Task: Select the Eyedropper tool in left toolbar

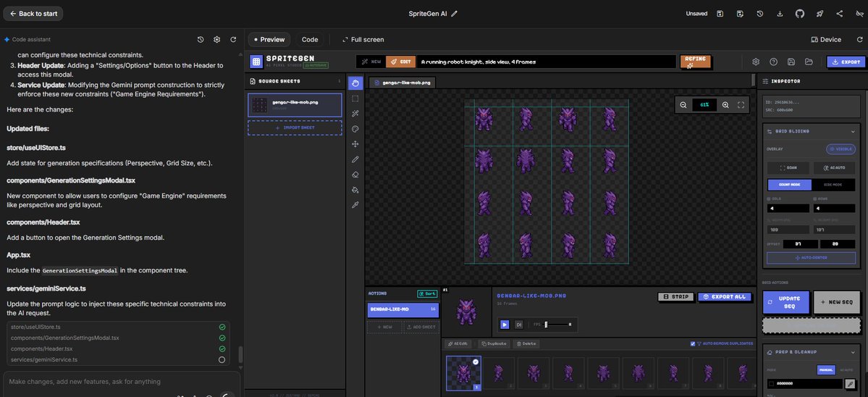Action: click(x=355, y=205)
